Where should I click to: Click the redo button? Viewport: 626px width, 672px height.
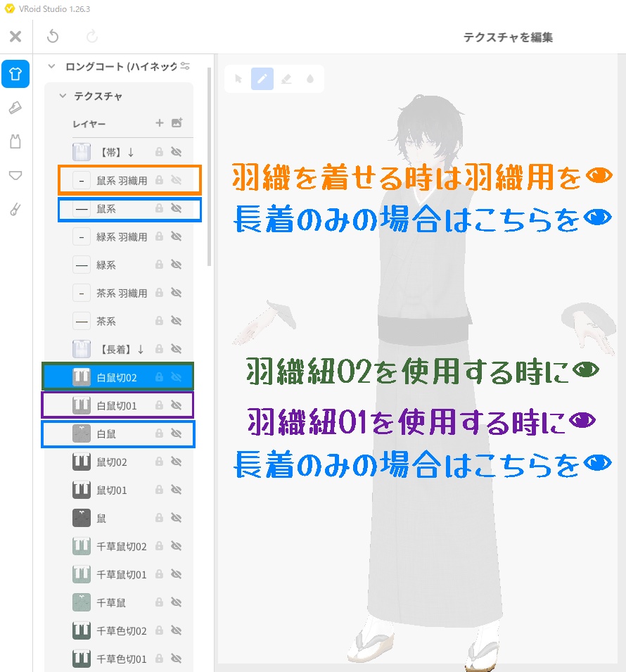coord(91,36)
